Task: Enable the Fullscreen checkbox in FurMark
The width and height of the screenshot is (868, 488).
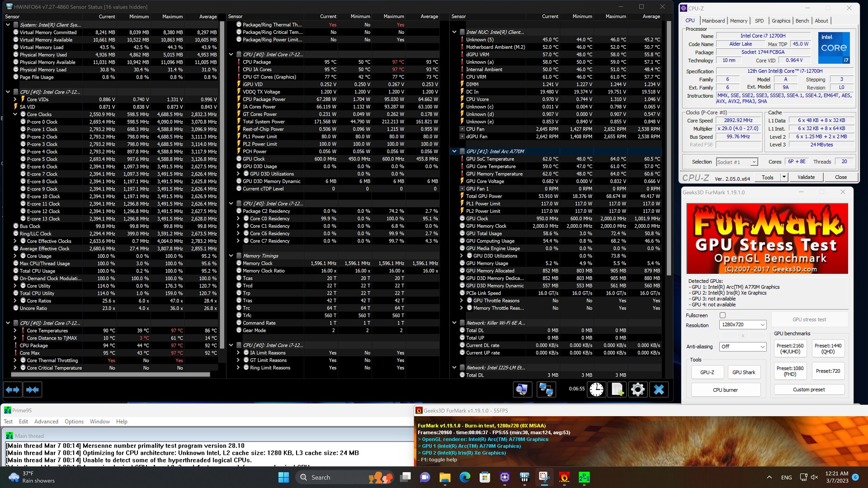Action: coord(722,315)
